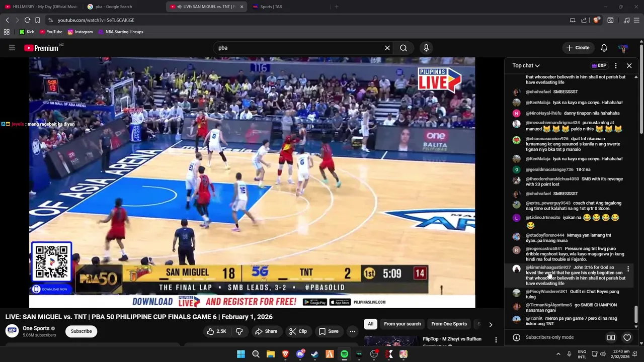Open message options for @kimmishaagustin927 comment
644x362 pixels.
628,269
